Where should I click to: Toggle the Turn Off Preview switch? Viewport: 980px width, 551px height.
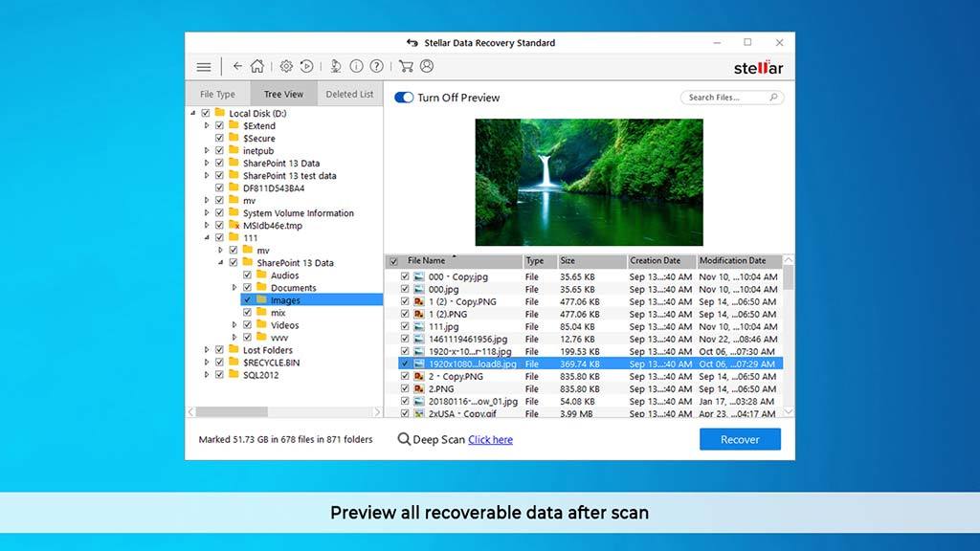(404, 98)
